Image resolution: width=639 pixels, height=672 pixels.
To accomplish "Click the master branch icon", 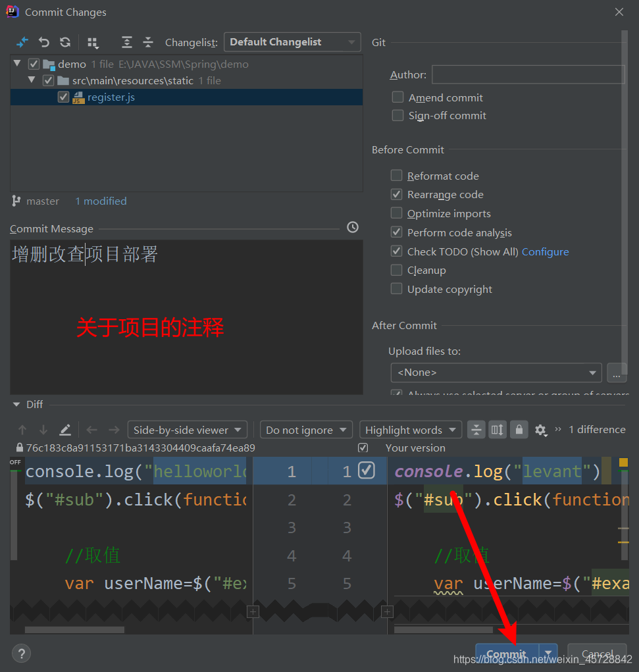I will tap(16, 201).
